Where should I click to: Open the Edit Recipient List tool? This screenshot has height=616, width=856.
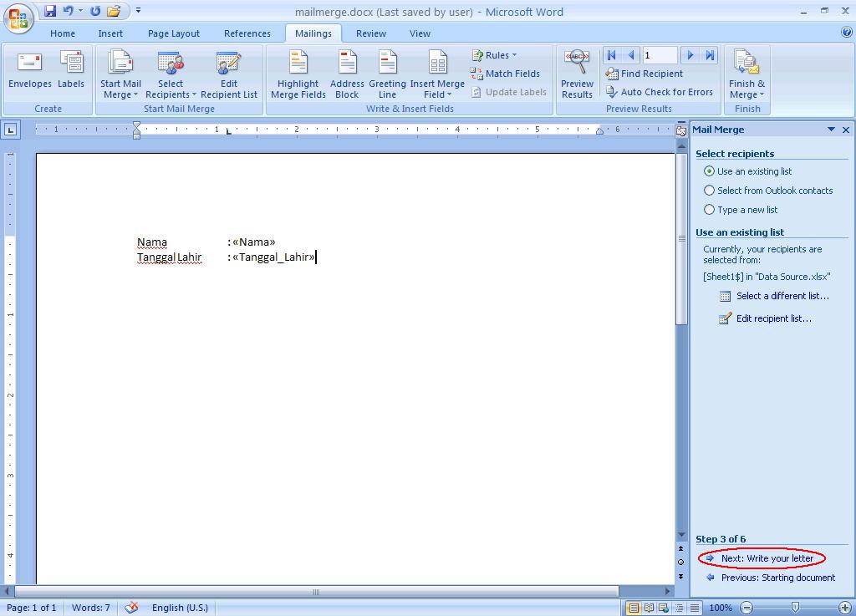pos(229,74)
